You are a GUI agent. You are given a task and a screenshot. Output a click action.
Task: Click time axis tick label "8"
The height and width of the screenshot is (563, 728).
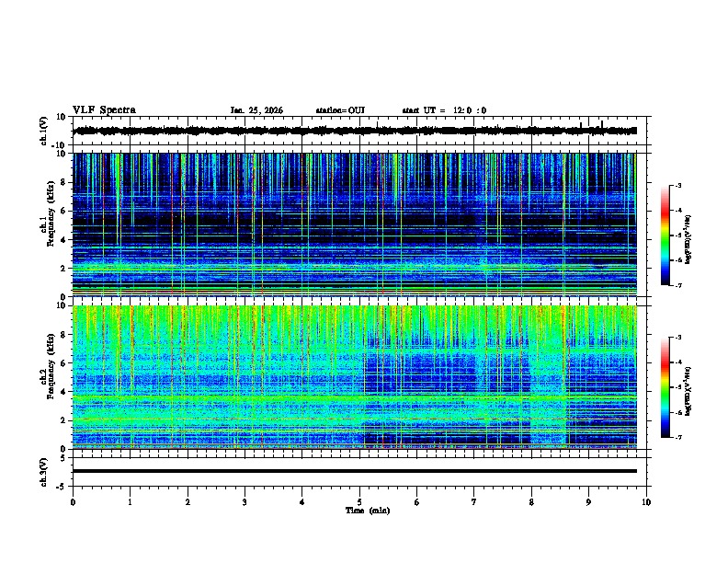(531, 502)
